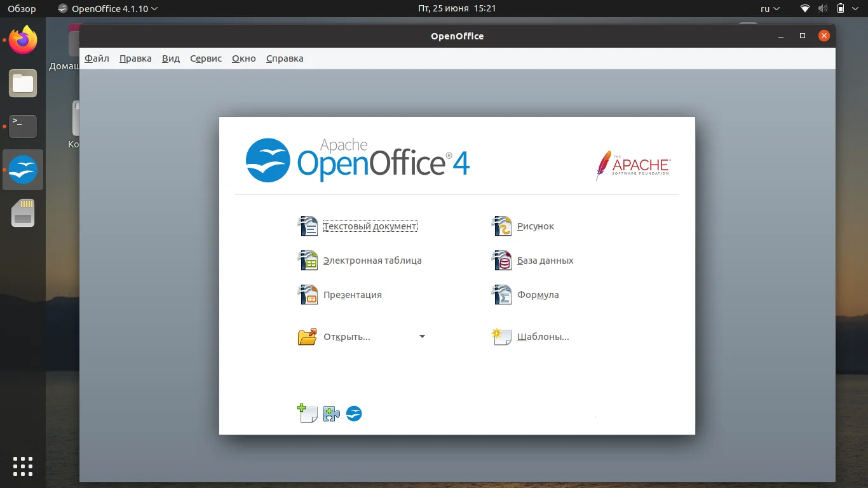Expand the recent documents arrow beside Открыть

(x=422, y=337)
